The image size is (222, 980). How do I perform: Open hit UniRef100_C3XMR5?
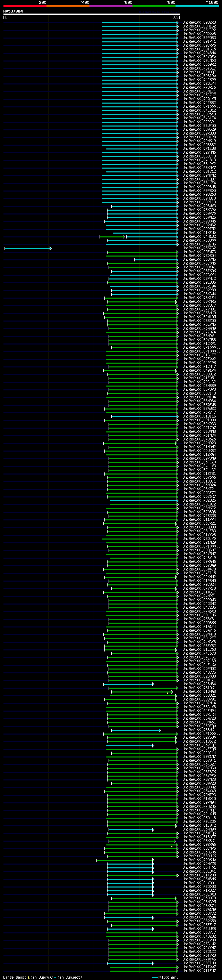[199, 302]
